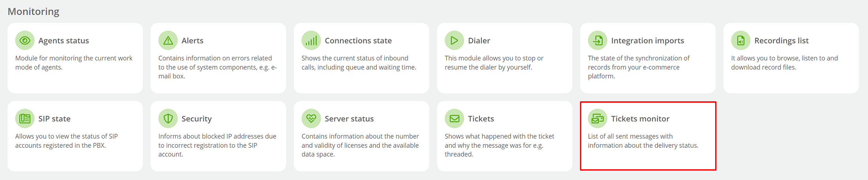Select the Server status description text
868x180 pixels.
(x=360, y=145)
